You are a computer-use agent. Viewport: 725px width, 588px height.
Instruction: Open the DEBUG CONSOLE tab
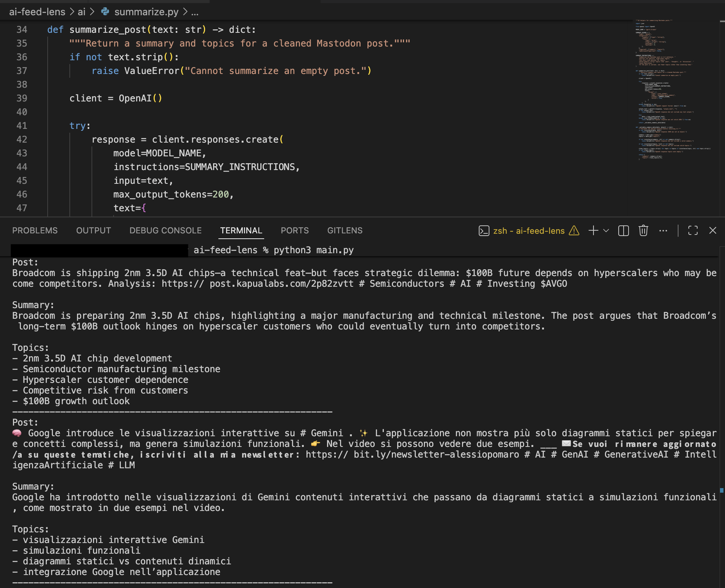pos(165,230)
